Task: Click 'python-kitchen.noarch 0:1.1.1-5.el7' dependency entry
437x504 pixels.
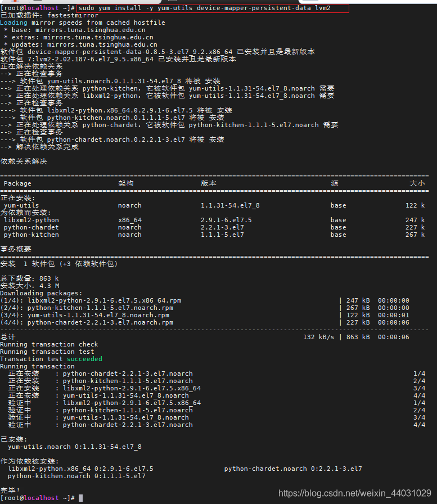Action: 76,476
